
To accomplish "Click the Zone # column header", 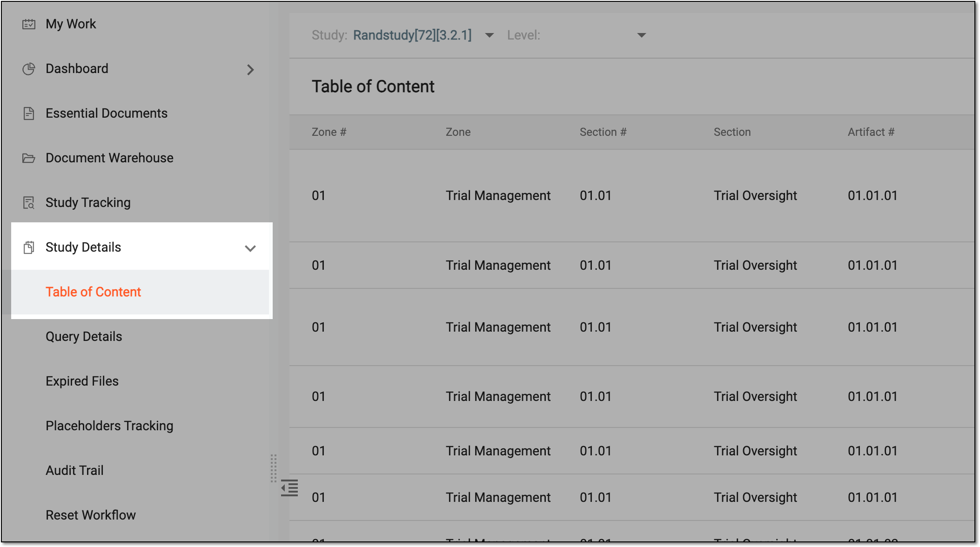I will [329, 132].
